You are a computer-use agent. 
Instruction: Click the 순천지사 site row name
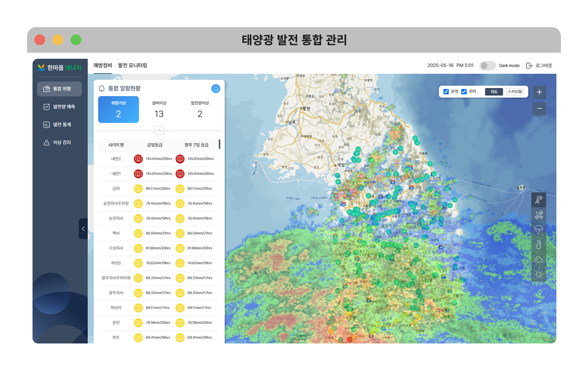(116, 218)
